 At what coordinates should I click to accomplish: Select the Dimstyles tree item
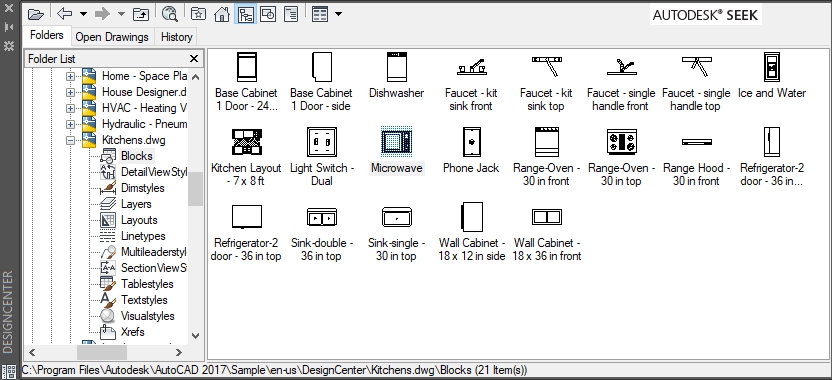(143, 188)
